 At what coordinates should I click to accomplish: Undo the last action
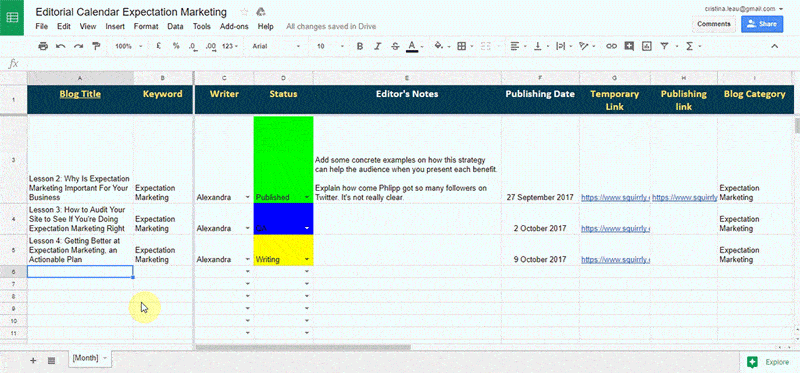point(61,46)
